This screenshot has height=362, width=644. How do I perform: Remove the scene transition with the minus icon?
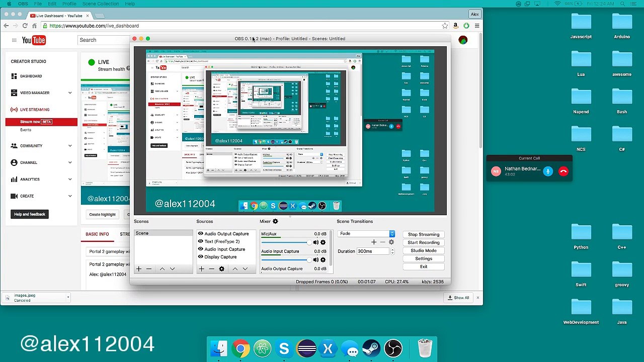pos(382,242)
